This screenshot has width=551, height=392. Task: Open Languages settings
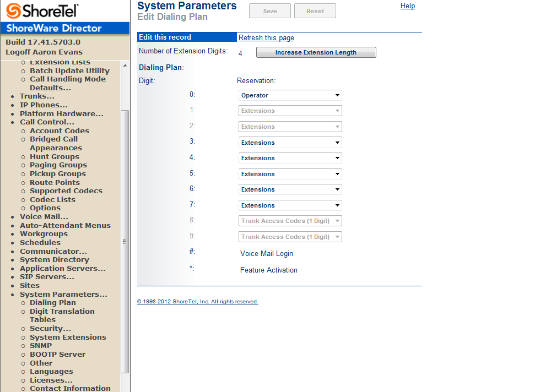[51, 371]
